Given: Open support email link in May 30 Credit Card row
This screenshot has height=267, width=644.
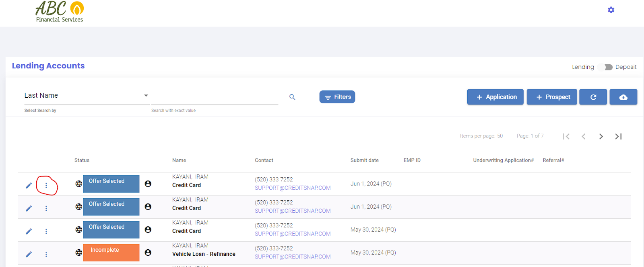Looking at the screenshot, I should 293,234.
